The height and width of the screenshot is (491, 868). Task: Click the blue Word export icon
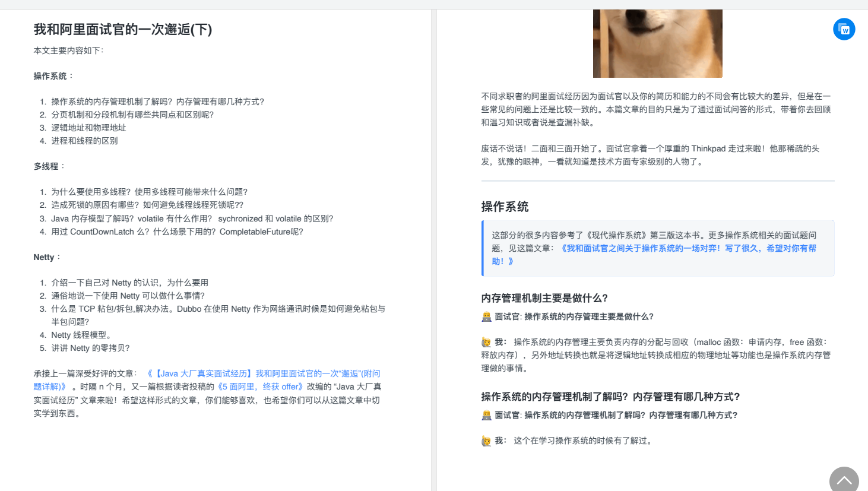click(844, 29)
